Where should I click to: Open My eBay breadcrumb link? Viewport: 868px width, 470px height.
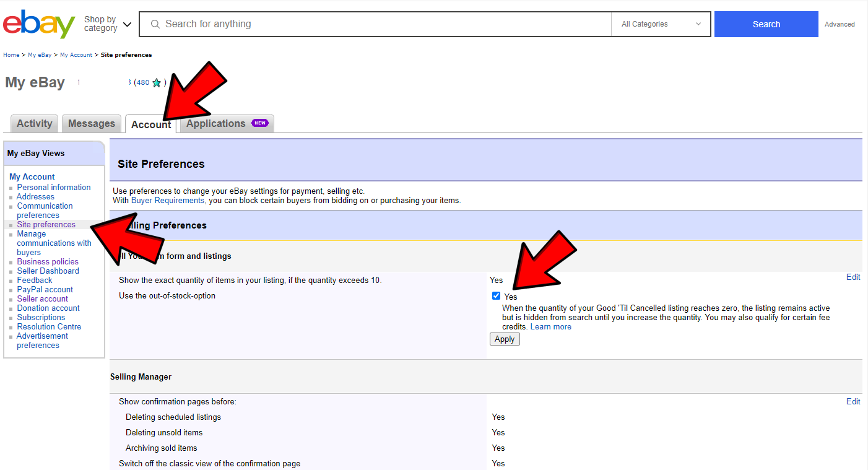[x=40, y=55]
